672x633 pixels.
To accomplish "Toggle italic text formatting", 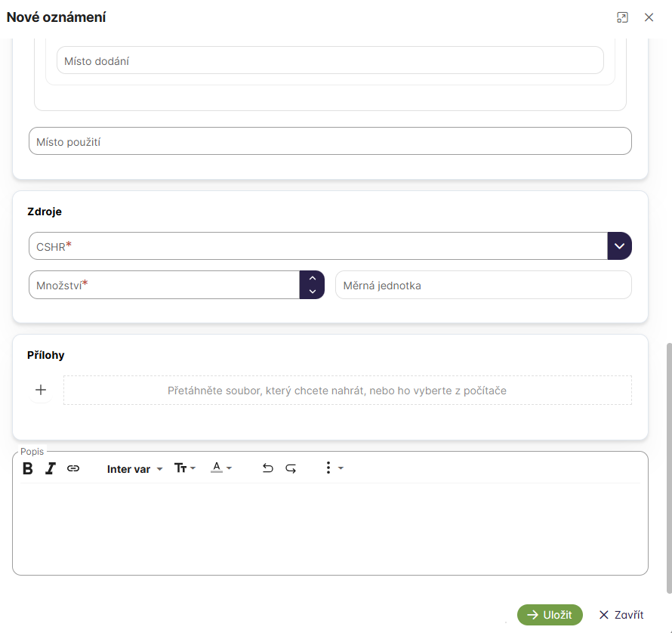I will pyautogui.click(x=51, y=468).
